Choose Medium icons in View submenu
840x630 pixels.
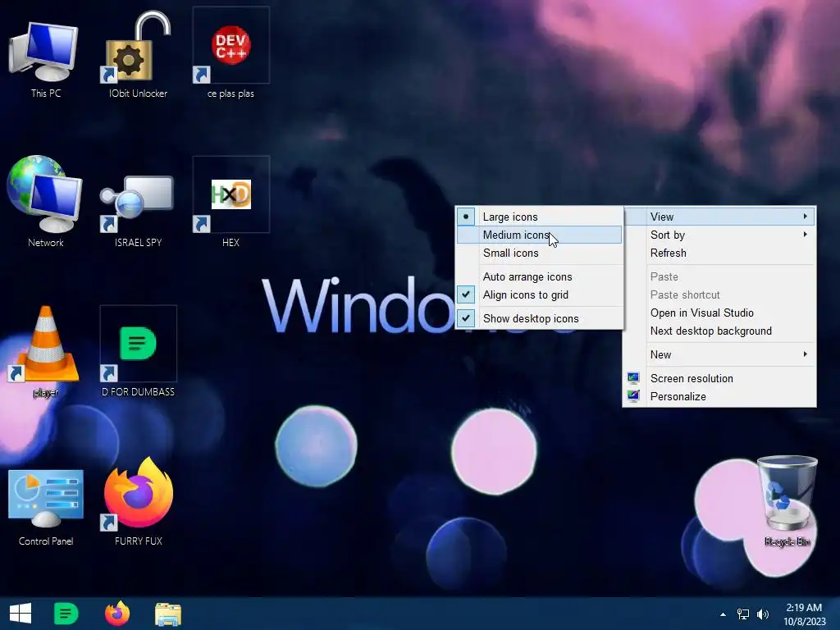(x=540, y=235)
